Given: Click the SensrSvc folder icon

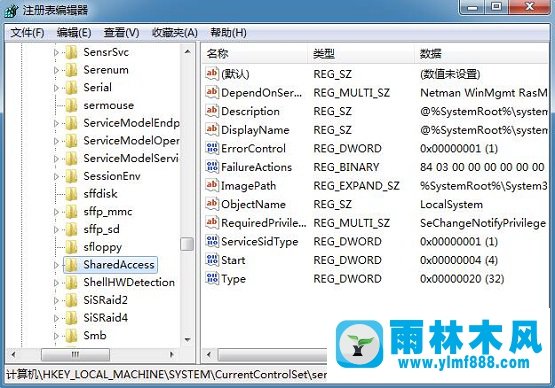Looking at the screenshot, I should (71, 52).
